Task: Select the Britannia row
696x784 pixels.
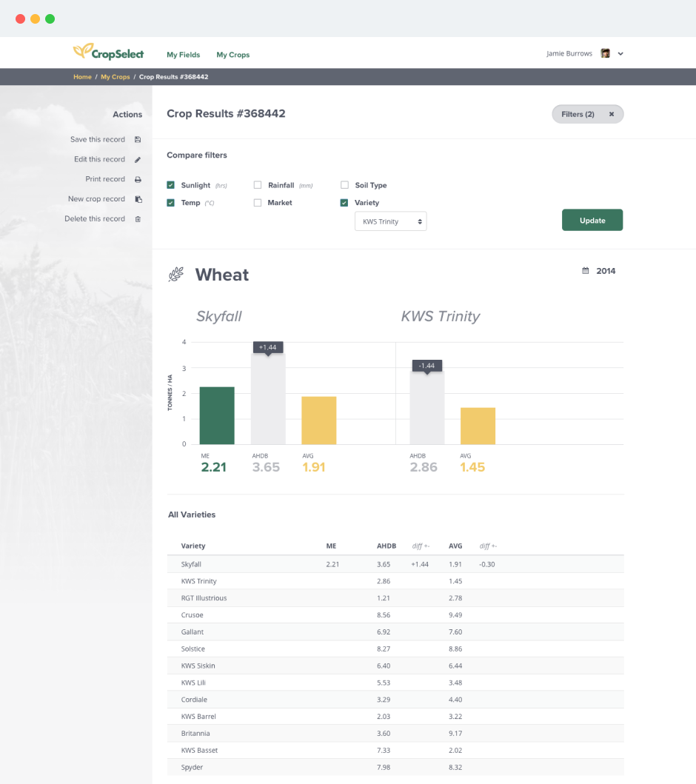Action: click(x=395, y=734)
